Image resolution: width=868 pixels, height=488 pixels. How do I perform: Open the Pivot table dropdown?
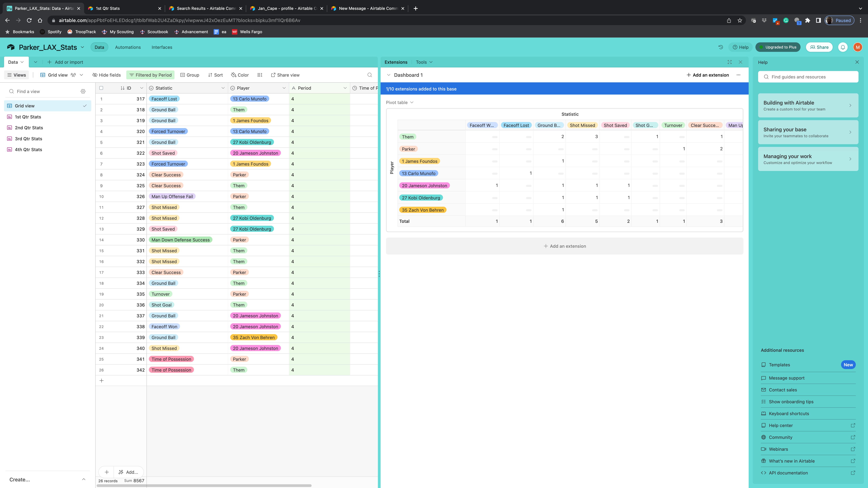(400, 102)
